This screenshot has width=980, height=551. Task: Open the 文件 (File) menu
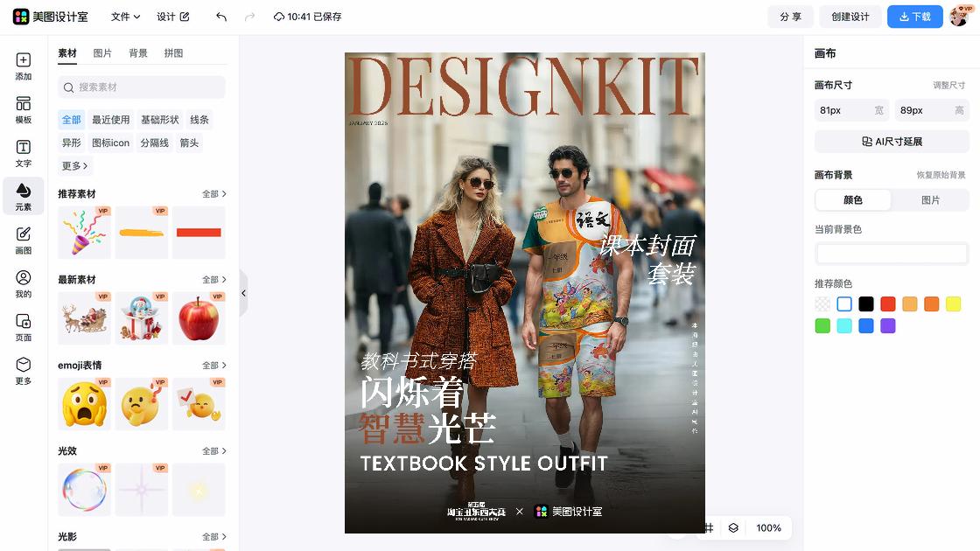point(122,16)
